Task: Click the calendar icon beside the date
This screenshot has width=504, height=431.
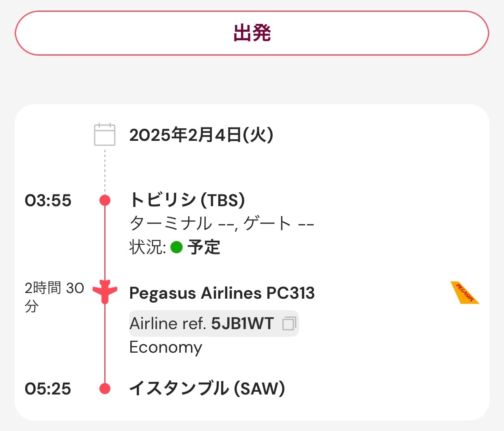Action: click(x=105, y=134)
